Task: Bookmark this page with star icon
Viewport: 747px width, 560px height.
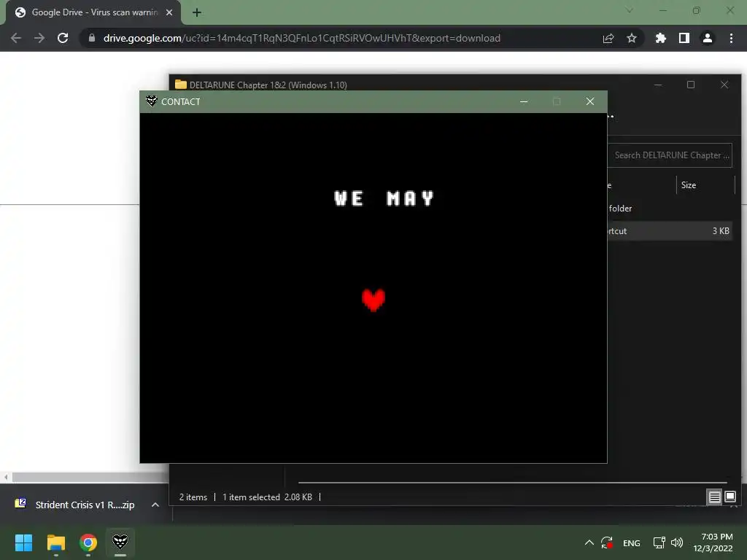Action: pos(632,38)
